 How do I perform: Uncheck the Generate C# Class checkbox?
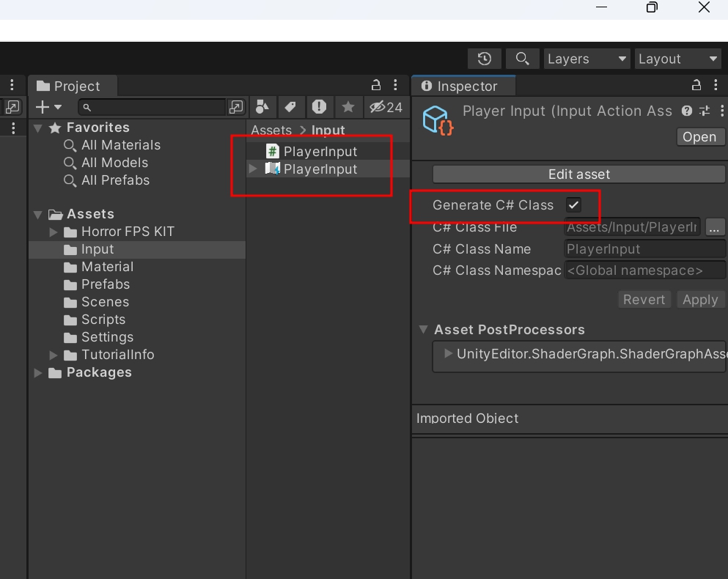574,204
